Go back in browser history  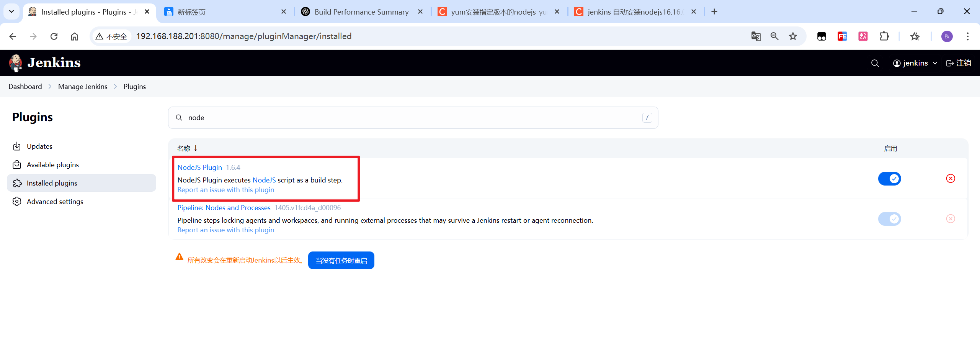click(x=13, y=36)
